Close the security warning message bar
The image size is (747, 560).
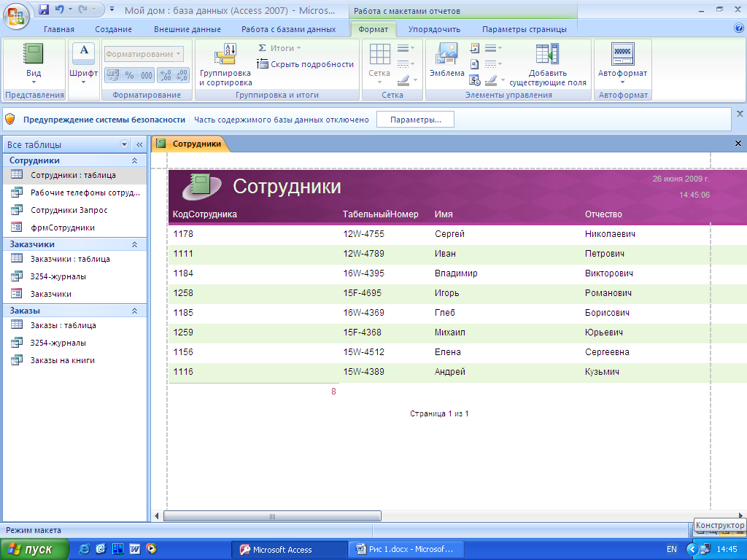(740, 114)
